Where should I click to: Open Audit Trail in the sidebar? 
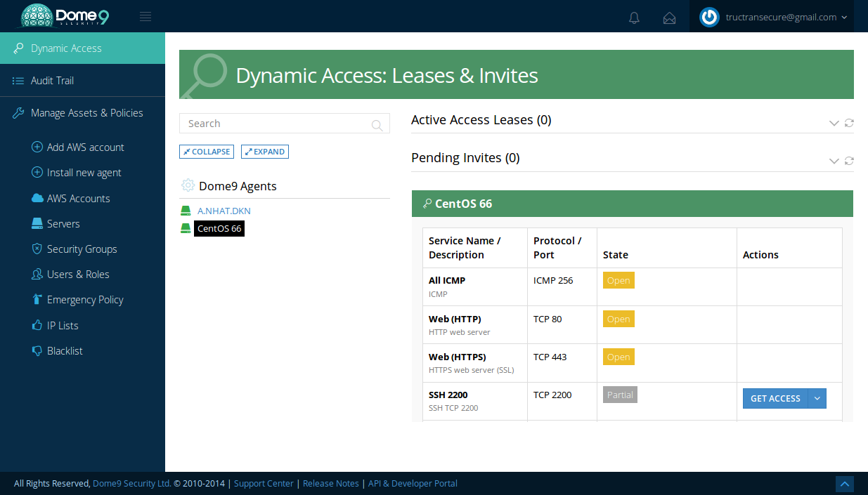(52, 81)
